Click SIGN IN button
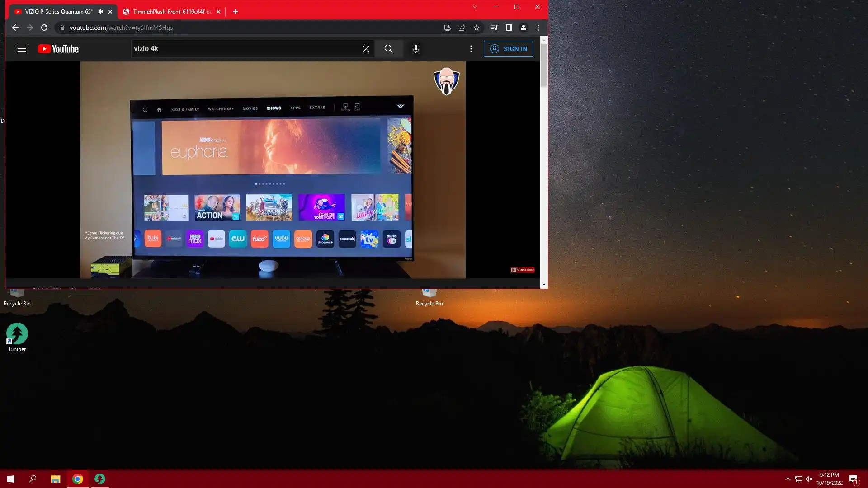The width and height of the screenshot is (868, 488). pos(508,49)
